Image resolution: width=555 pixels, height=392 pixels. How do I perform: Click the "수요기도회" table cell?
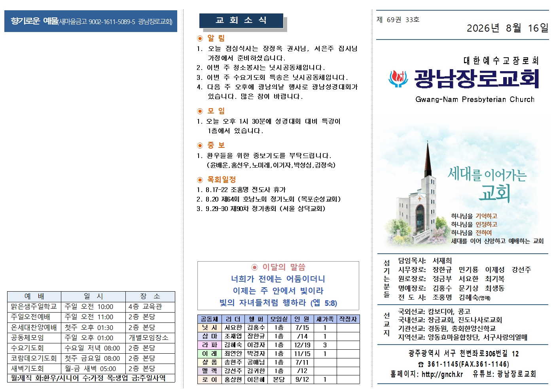34,348
